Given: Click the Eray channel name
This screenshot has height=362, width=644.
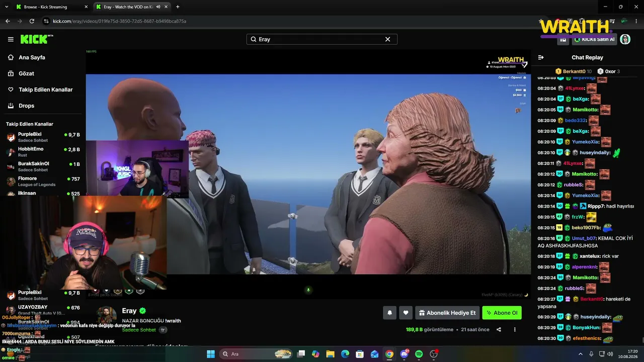Looking at the screenshot, I should [129, 311].
